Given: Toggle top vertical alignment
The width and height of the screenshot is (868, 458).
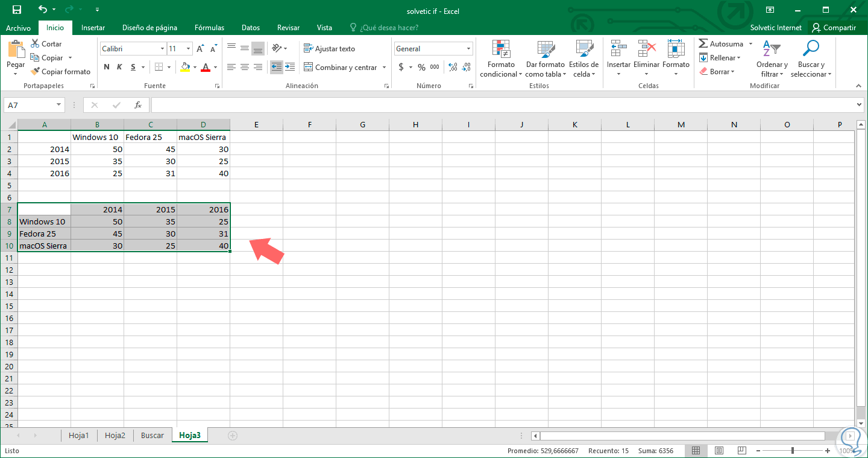Looking at the screenshot, I should tap(231, 48).
